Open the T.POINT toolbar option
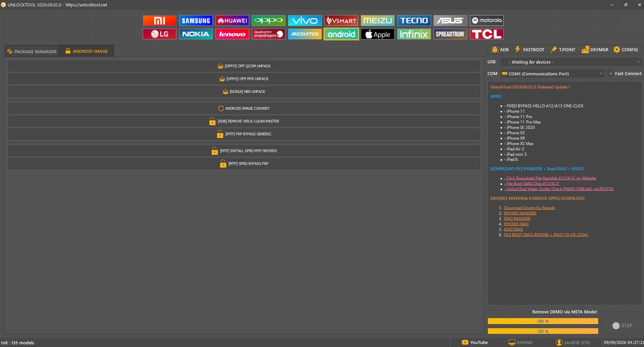 tap(563, 49)
